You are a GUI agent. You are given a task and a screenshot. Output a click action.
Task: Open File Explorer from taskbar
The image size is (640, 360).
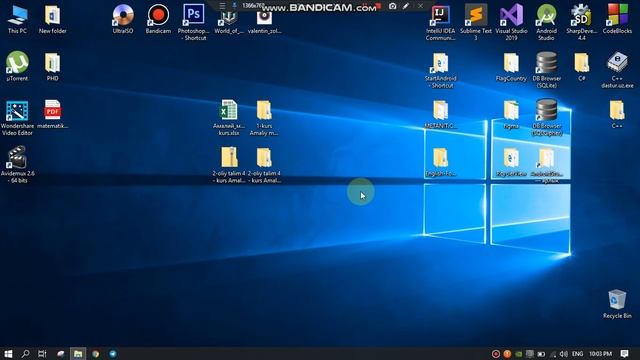78,353
